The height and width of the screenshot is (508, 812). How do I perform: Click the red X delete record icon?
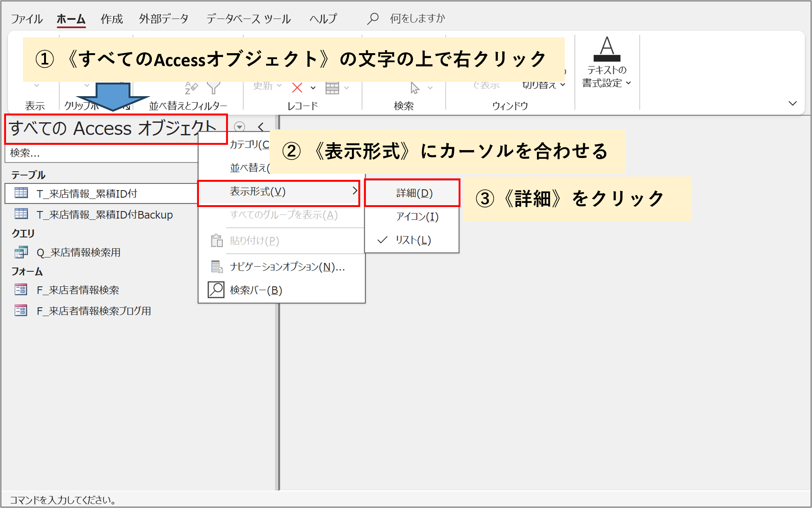tap(297, 88)
